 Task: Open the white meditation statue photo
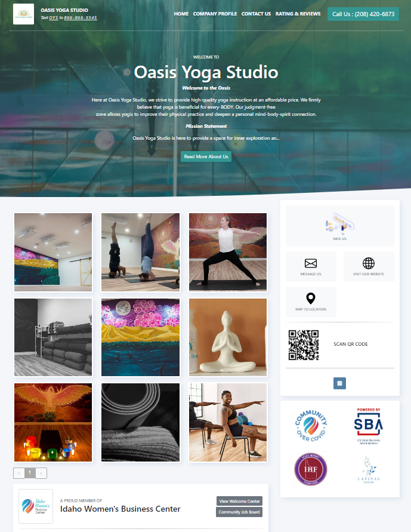click(228, 337)
